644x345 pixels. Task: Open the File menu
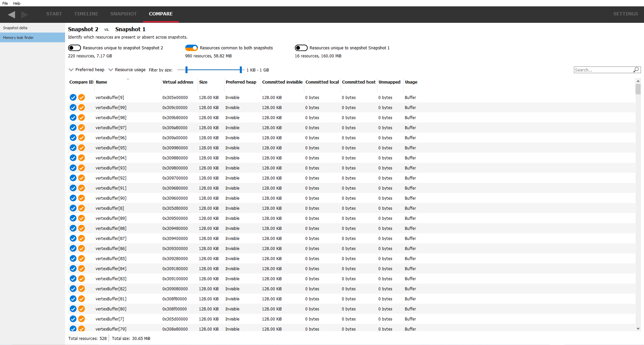[x=5, y=3]
